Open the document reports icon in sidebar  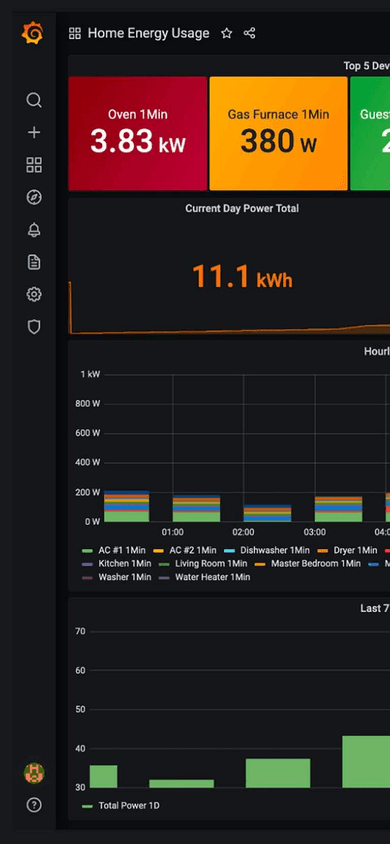tap(34, 262)
